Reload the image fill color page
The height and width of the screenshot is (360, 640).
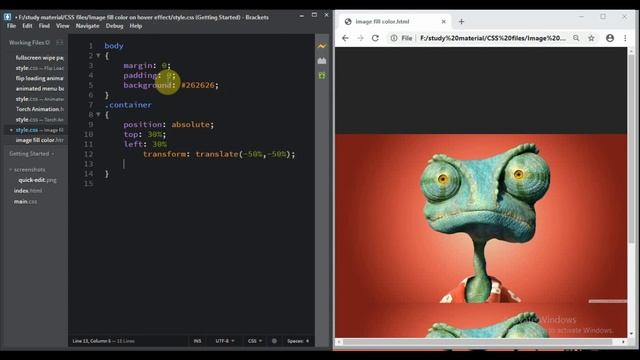pos(375,38)
